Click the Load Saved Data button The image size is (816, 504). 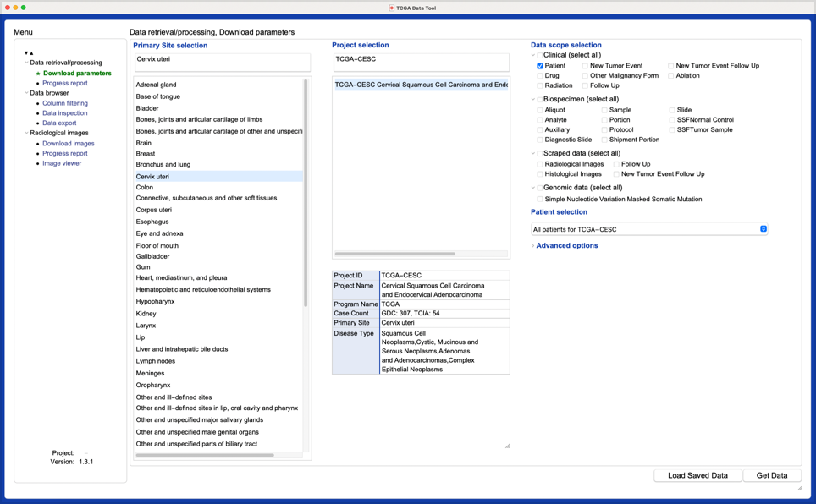point(697,475)
